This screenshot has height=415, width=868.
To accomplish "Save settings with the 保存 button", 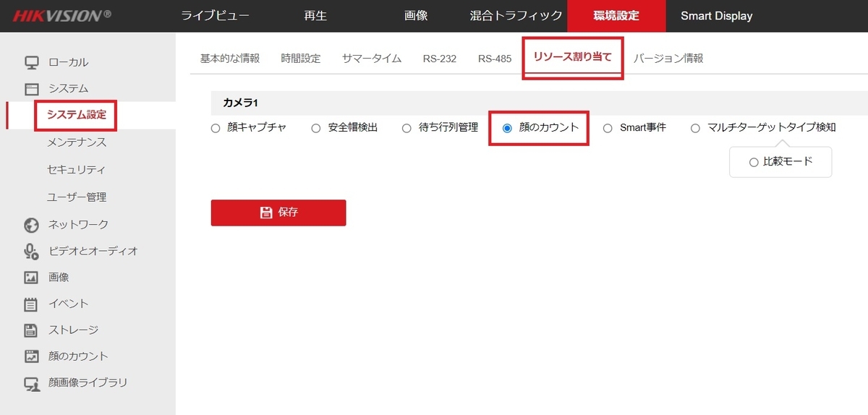I will click(278, 213).
